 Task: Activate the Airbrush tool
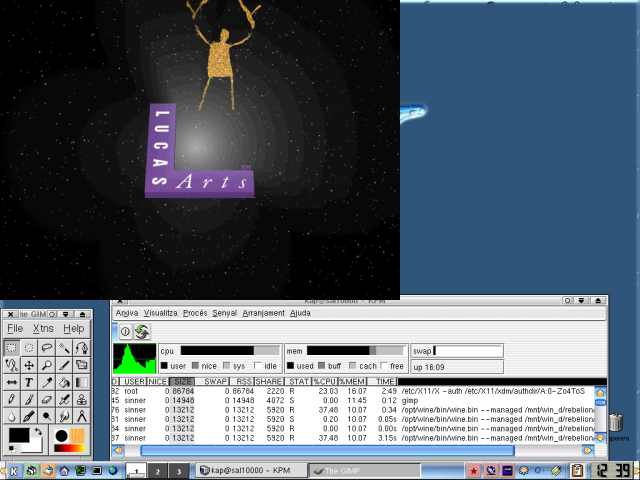[64, 400]
